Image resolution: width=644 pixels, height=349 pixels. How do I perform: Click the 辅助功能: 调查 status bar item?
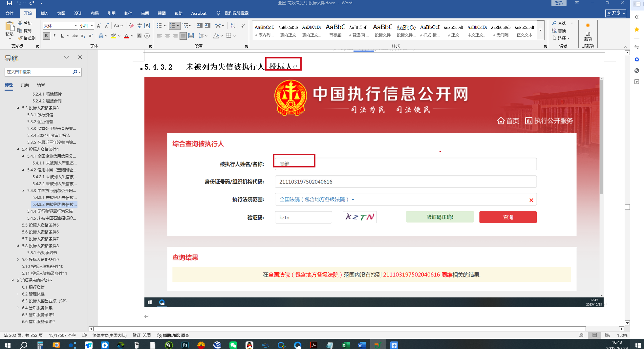click(173, 335)
